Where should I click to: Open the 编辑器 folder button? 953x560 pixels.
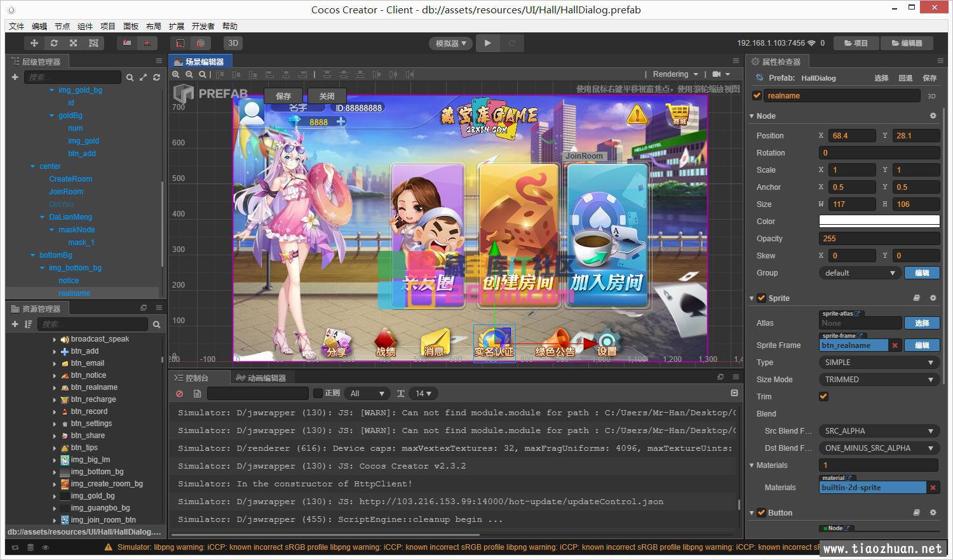tap(907, 43)
